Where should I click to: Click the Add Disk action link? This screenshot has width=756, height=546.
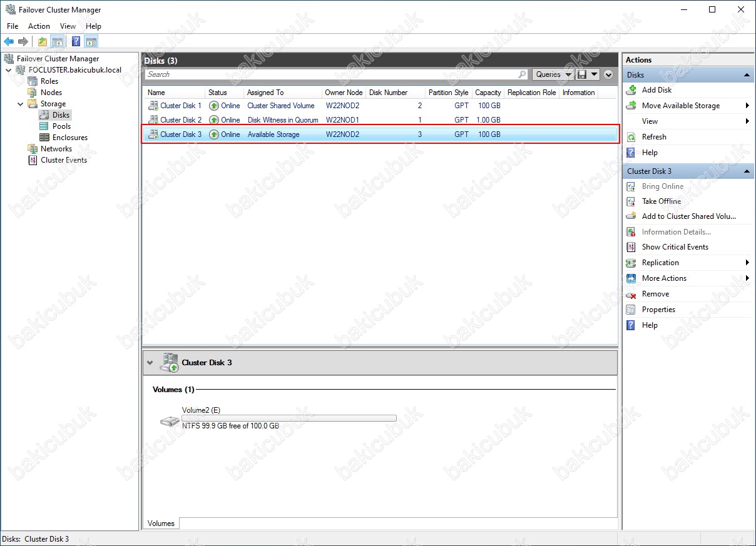656,90
